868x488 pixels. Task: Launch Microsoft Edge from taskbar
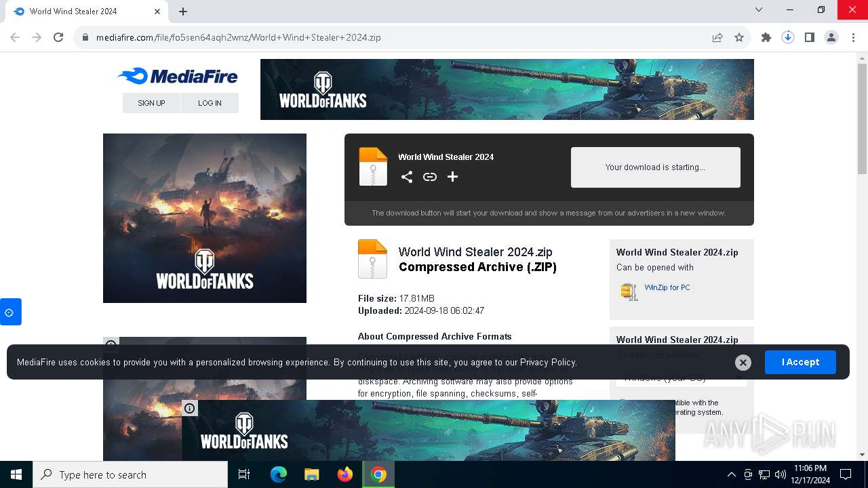(x=279, y=474)
